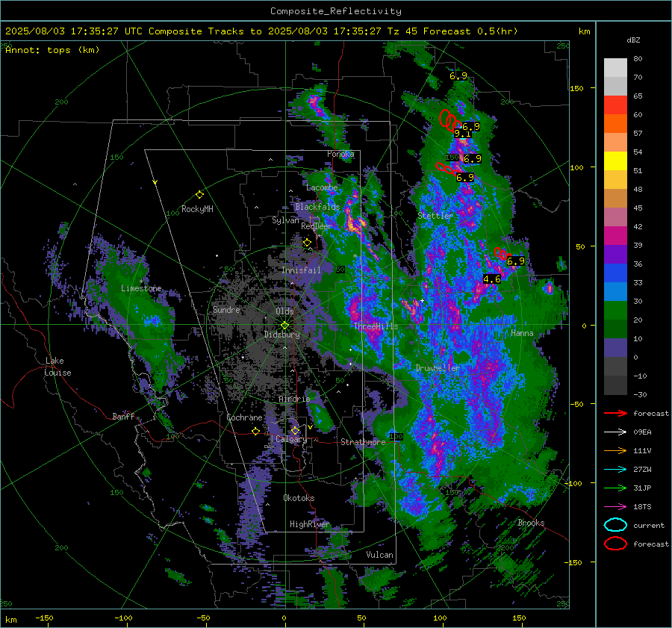Screen dimensions: 672x628
Task: Click the 'Annot: tops (km)' label
Action: click(52, 50)
